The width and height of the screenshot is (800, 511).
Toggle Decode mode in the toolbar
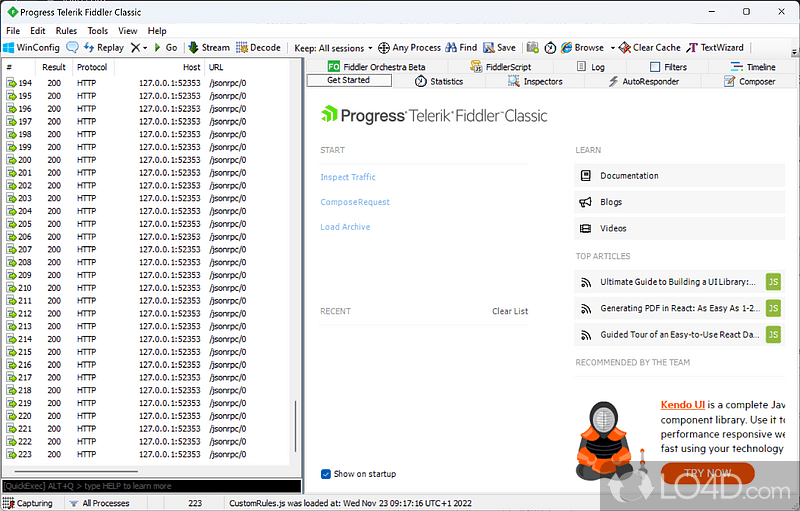tap(258, 47)
